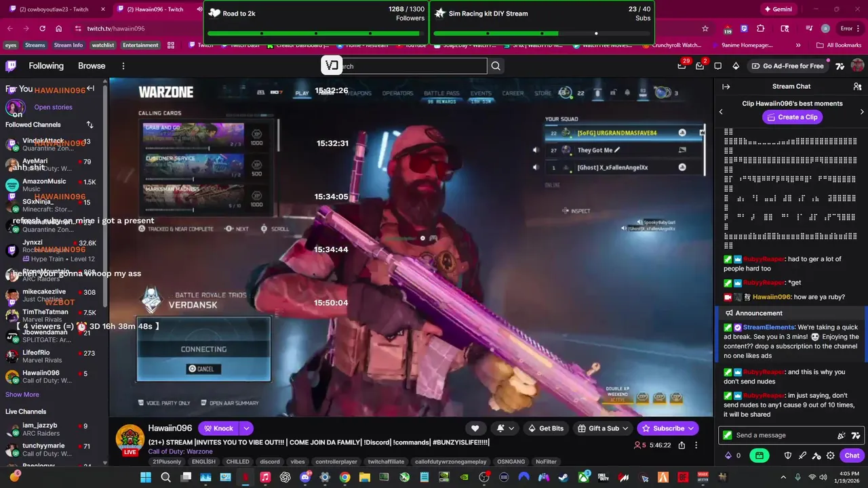Open the Streams bookmark folder
This screenshot has width=868, height=488.
(35, 45)
